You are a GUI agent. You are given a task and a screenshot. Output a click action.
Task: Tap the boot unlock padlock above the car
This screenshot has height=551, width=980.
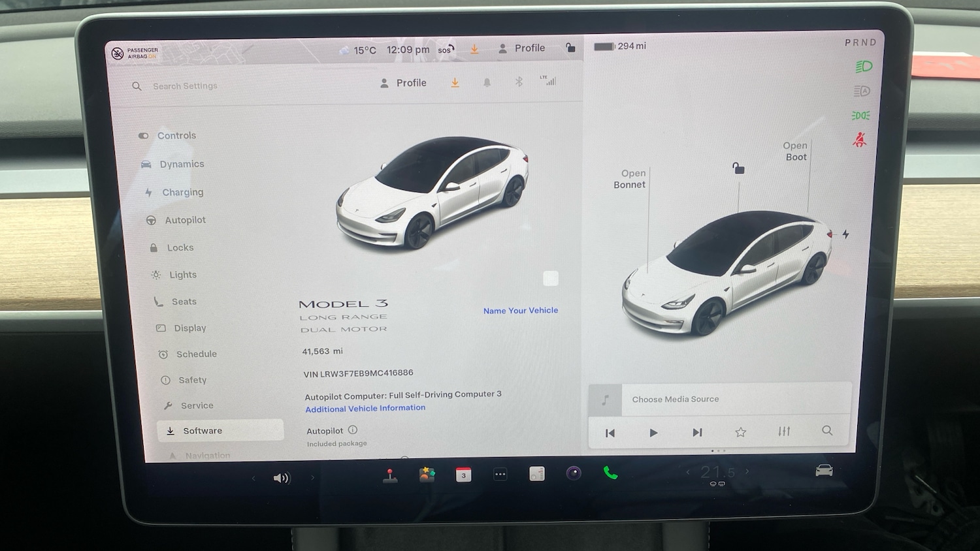point(738,168)
